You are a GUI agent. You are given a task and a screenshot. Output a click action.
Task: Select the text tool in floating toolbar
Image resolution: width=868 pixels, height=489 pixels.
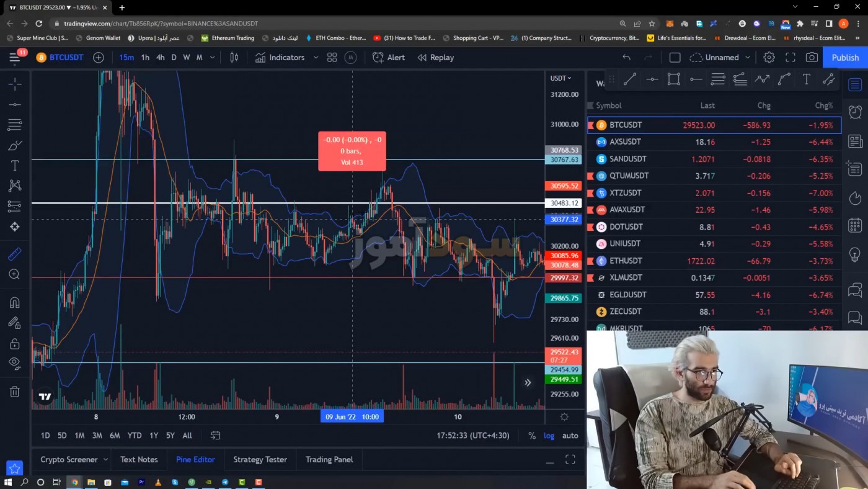pyautogui.click(x=806, y=79)
